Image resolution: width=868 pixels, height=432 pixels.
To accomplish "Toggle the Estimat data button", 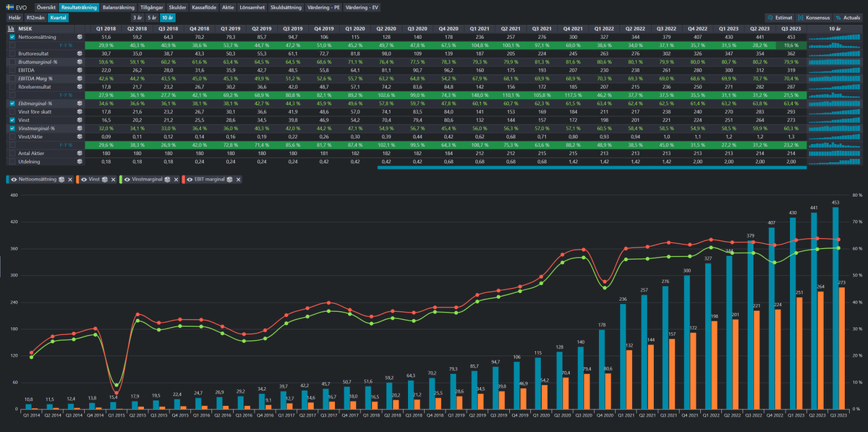I will [x=780, y=17].
